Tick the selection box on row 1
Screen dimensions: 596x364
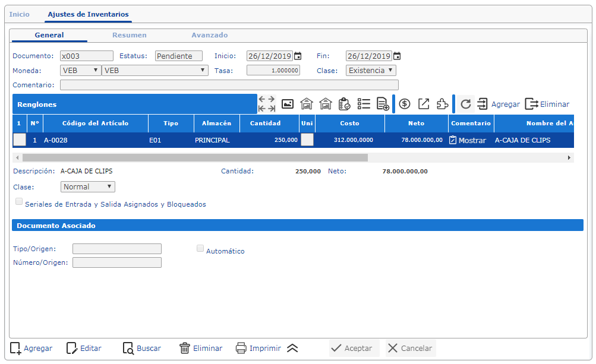tap(20, 140)
